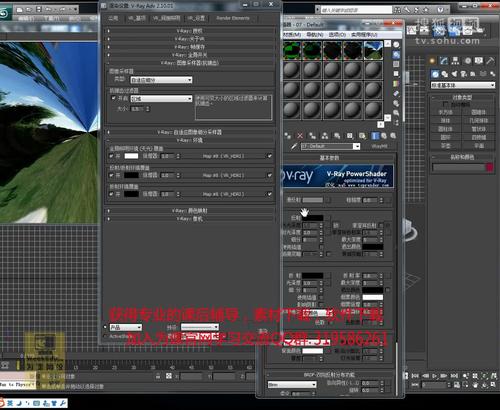Screen dimensions: 500x410
Task: Open the Hierarchy tab in command panel
Action: (x=455, y=61)
